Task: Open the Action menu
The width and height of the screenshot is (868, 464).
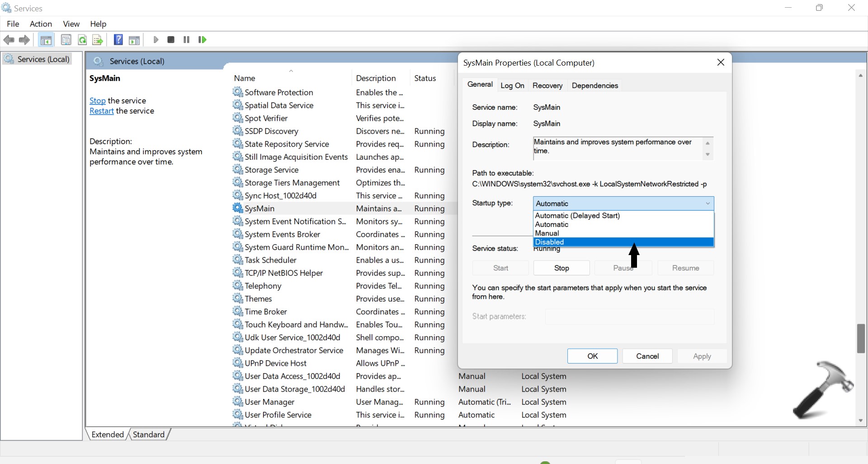Action: pos(41,24)
